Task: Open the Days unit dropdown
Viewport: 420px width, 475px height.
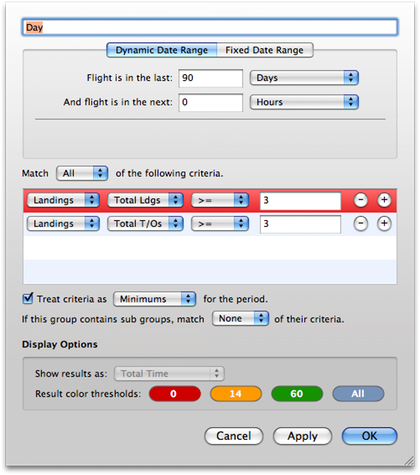Action: coord(304,78)
